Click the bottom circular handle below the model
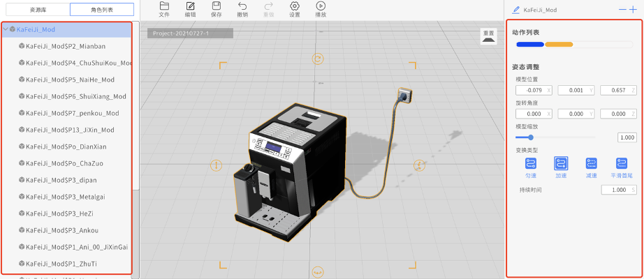The image size is (644, 279). 318,271
